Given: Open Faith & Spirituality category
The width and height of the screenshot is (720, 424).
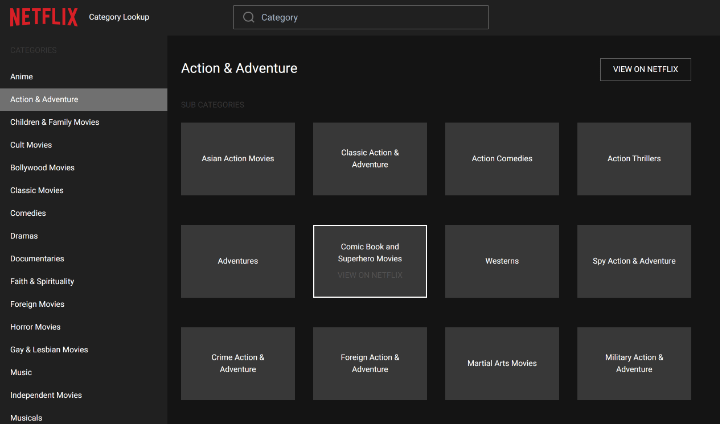Looking at the screenshot, I should coord(84,282).
